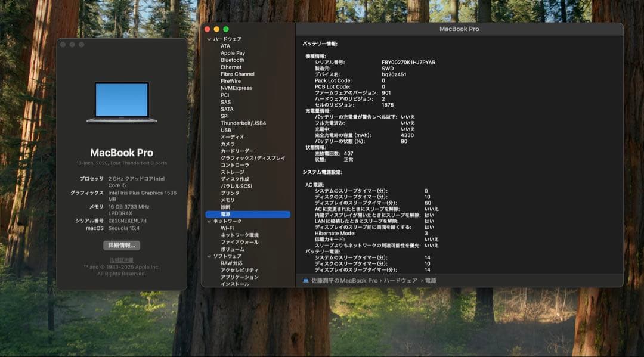Collapse the ハードウェア section
The height and width of the screenshot is (357, 644).
point(209,39)
